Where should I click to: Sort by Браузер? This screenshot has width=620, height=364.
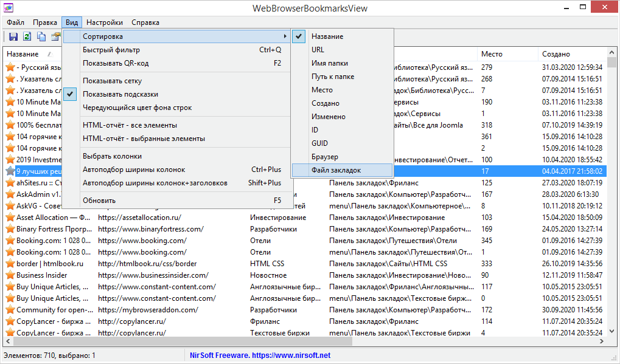coord(343,157)
